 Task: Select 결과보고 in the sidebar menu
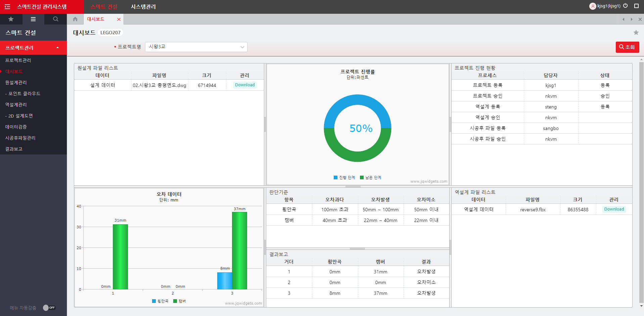coord(14,149)
